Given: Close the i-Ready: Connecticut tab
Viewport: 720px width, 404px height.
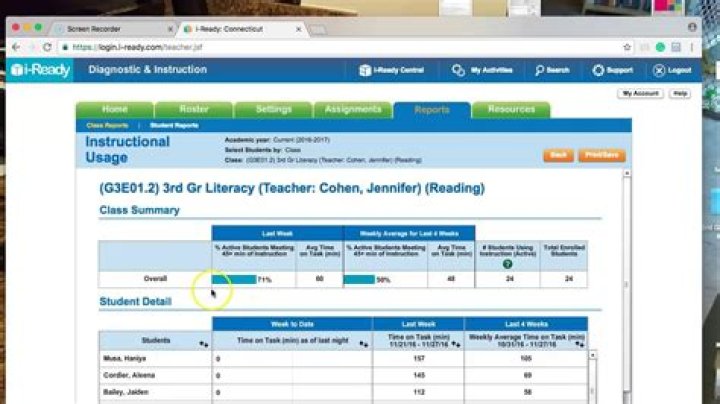Looking at the screenshot, I should coord(298,29).
